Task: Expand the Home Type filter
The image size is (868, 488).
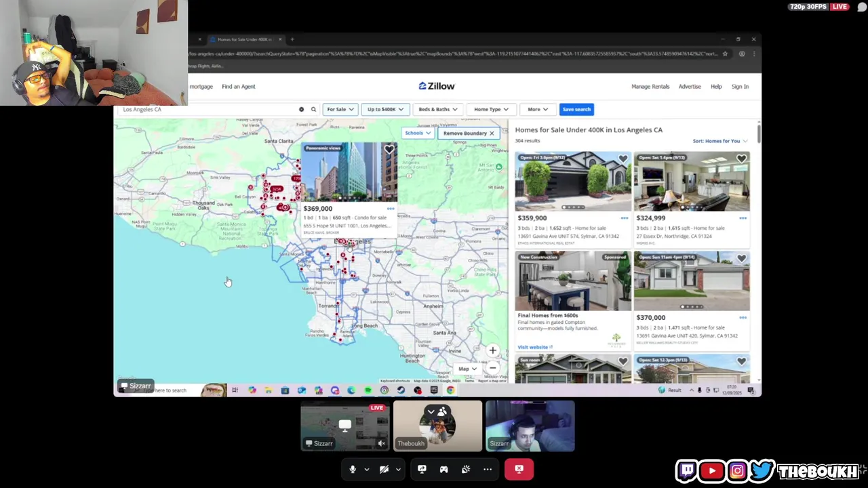Action: click(x=491, y=109)
